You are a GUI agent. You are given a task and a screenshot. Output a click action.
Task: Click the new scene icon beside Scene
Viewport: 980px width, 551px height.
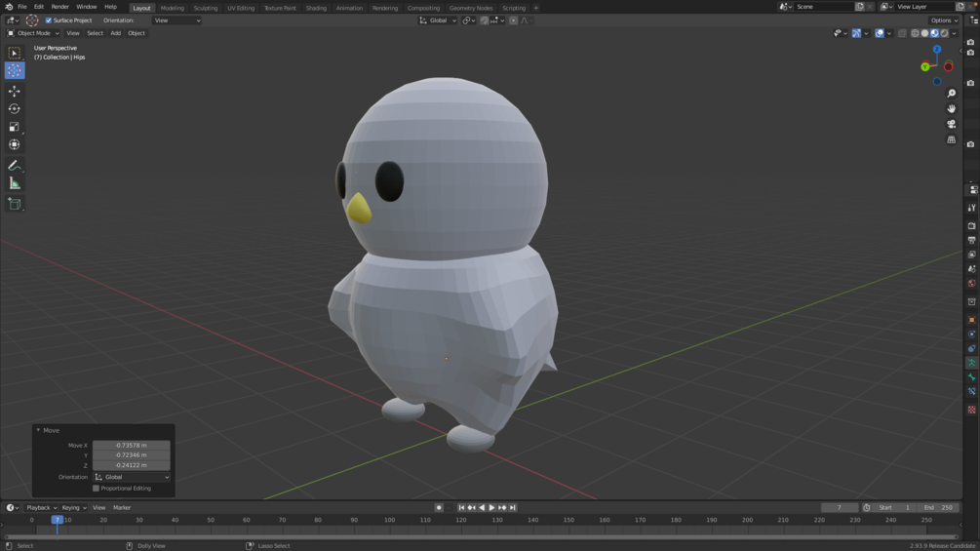tap(859, 7)
